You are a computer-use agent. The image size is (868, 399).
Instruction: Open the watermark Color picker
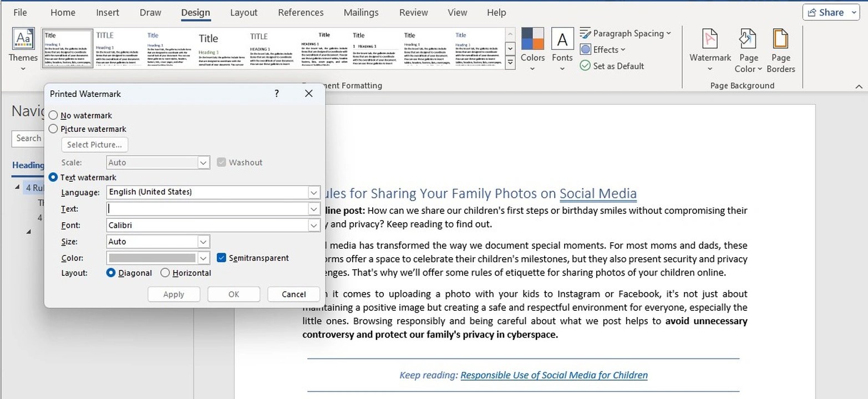(x=204, y=258)
